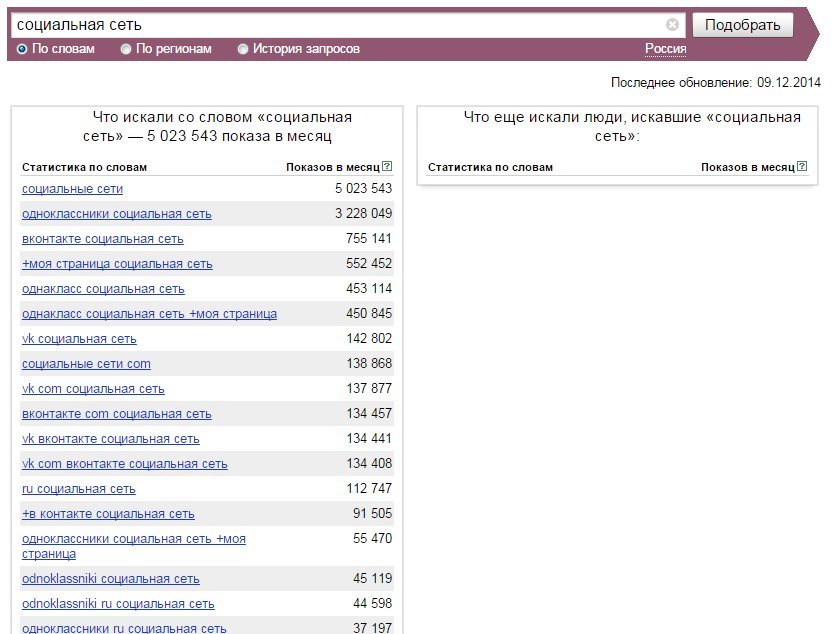Open the Россия region selector
The height and width of the screenshot is (634, 833).
tap(666, 49)
